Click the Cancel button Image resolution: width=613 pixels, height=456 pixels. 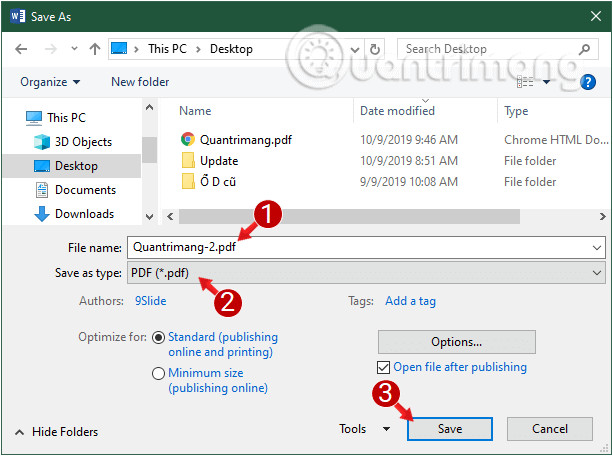pos(550,429)
